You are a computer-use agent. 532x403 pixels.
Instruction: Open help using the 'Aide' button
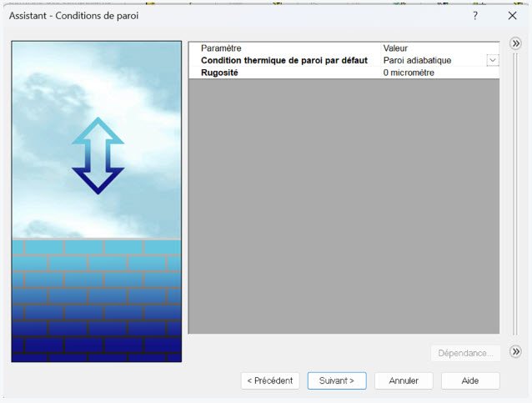tap(470, 380)
